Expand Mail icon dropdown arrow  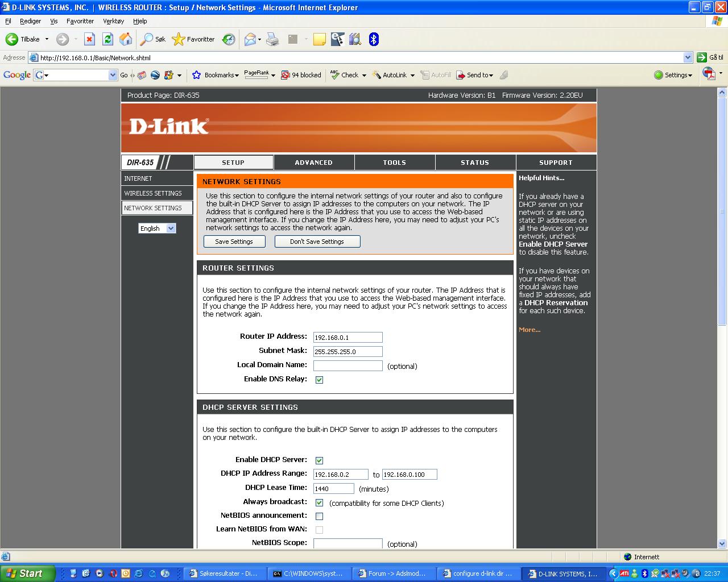[259, 39]
